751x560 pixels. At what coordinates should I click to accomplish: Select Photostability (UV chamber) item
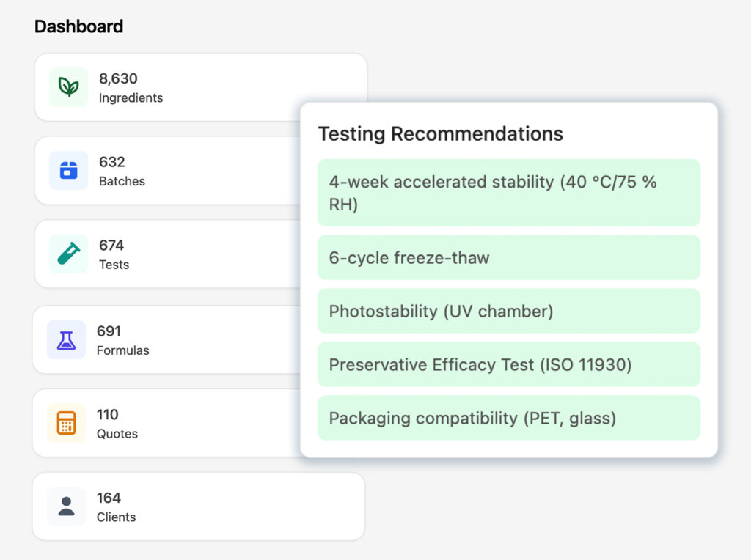click(x=509, y=311)
